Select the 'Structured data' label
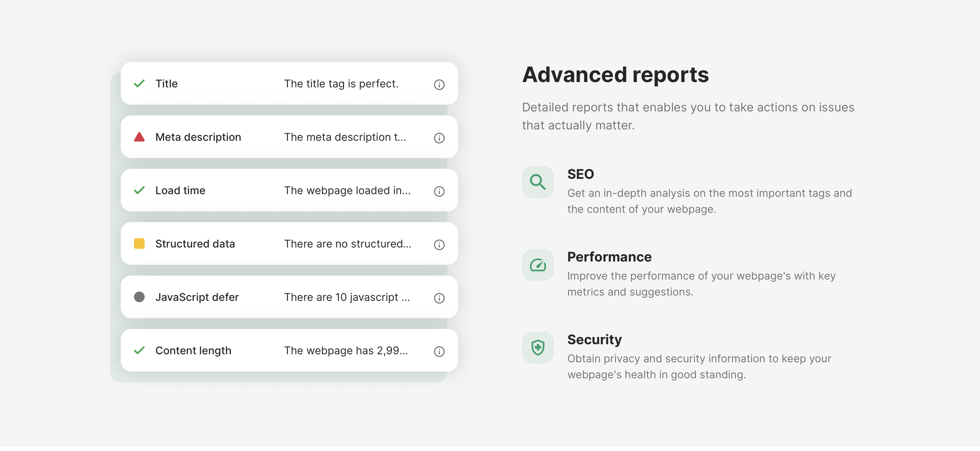Viewport: 980px width, 451px height. [x=195, y=244]
